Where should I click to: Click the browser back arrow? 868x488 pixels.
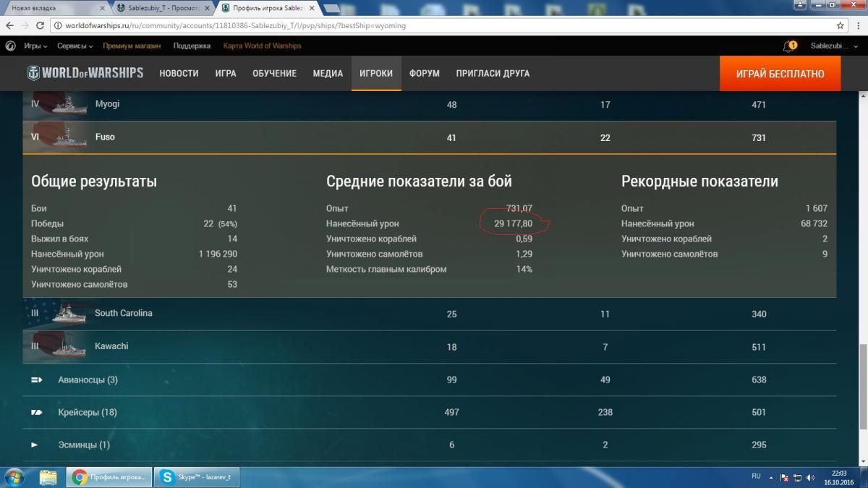10,25
